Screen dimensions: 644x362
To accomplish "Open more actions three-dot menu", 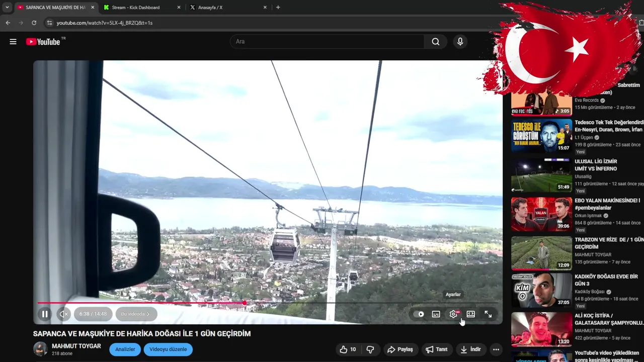I will click(x=496, y=349).
